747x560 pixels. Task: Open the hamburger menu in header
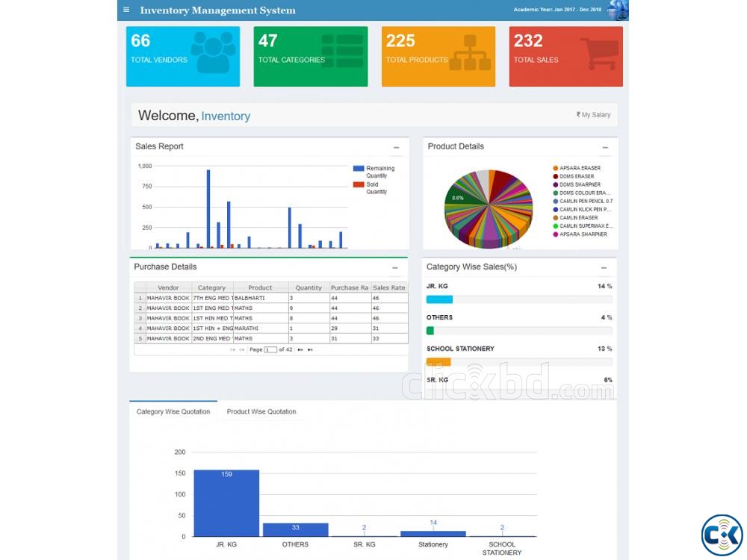126,10
